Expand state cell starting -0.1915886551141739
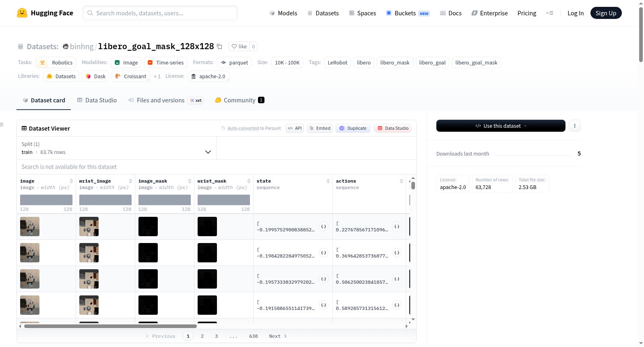Screen dimensions: 644x347 coord(324,305)
